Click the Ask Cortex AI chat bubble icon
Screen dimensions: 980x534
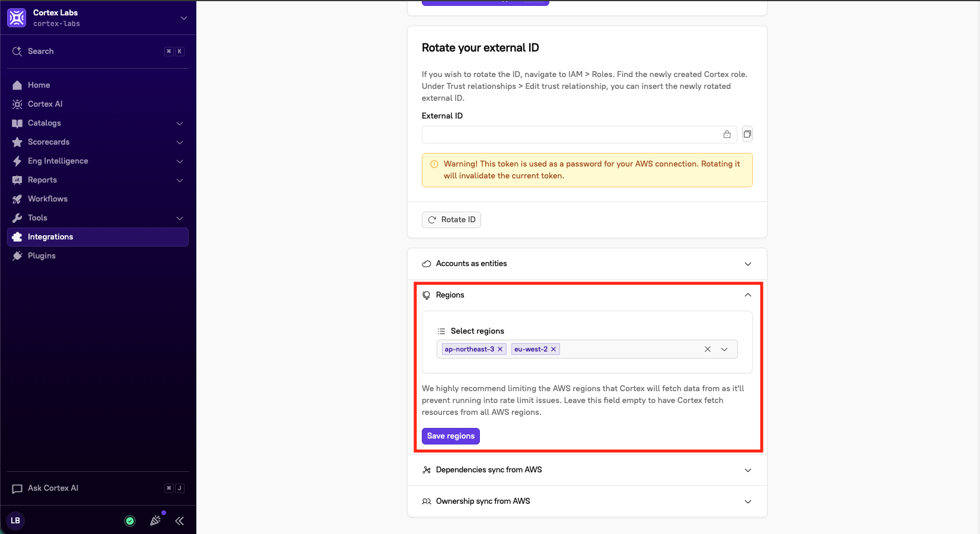17,488
